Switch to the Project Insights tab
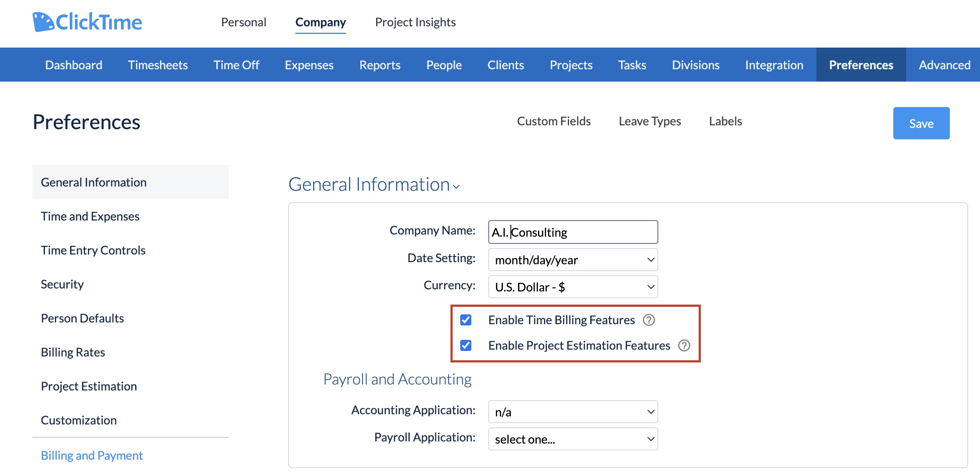Image resolution: width=980 pixels, height=475 pixels. pyautogui.click(x=415, y=22)
